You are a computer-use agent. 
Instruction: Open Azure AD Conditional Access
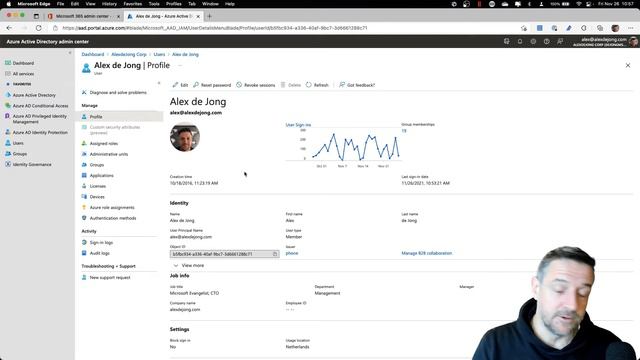(x=40, y=106)
